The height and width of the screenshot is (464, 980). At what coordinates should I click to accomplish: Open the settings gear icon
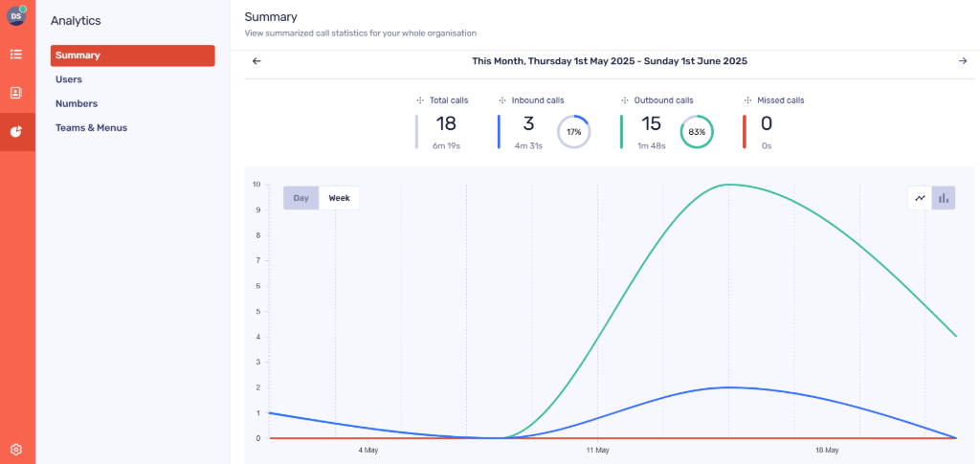(16, 449)
